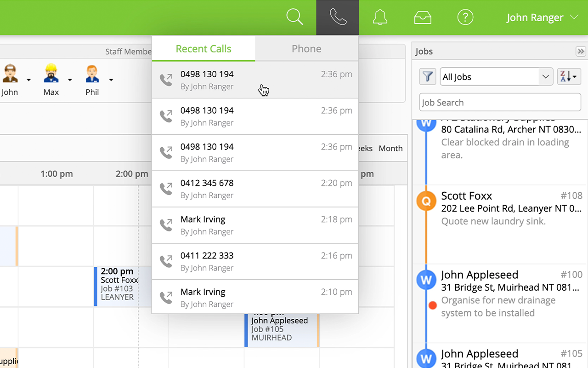Switch to the Phone tab

click(x=306, y=48)
